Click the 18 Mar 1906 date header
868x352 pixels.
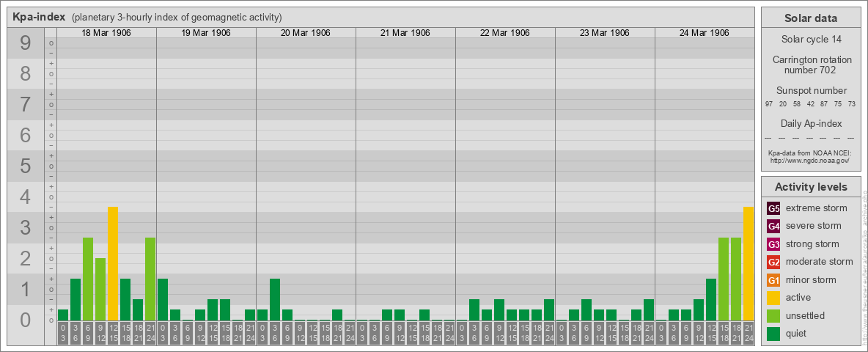click(106, 33)
